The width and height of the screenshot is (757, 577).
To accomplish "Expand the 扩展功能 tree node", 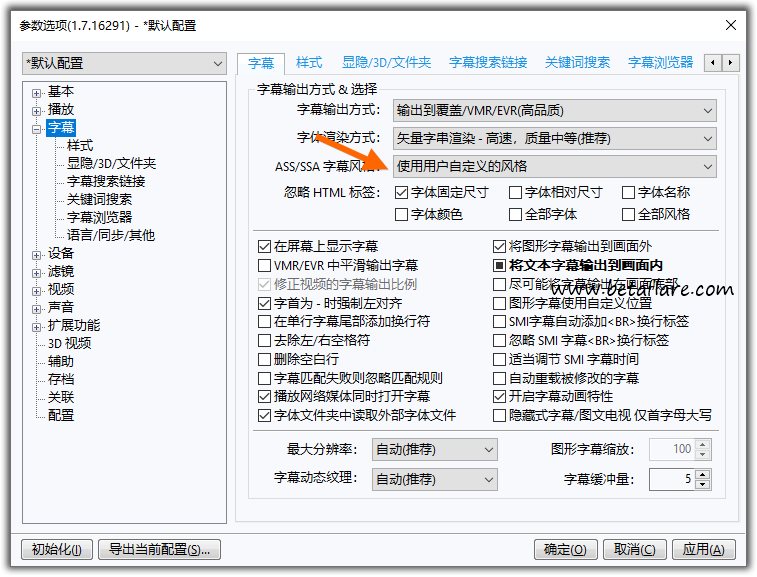I will coord(37,326).
